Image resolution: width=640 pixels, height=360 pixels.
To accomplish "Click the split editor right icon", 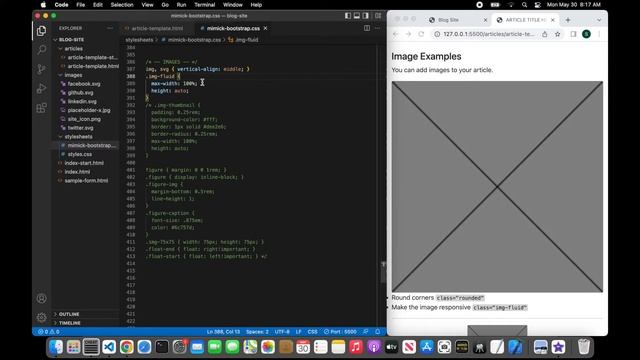I will (367, 28).
